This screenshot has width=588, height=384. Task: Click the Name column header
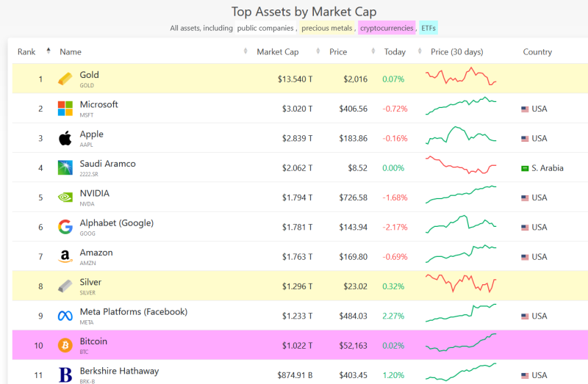click(x=71, y=51)
